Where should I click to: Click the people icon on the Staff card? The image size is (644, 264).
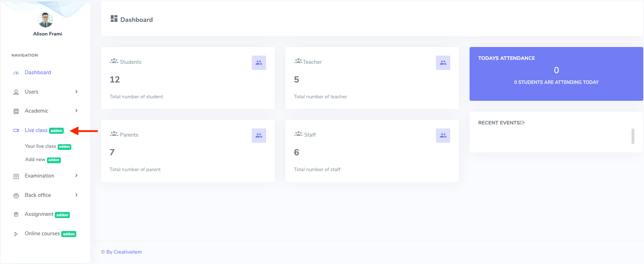pos(443,135)
